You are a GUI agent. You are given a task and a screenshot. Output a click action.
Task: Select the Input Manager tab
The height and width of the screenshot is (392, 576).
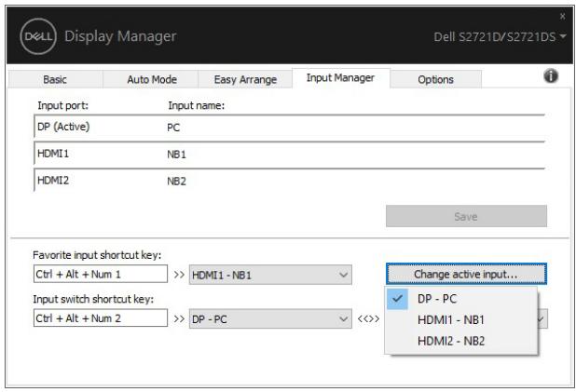pyautogui.click(x=340, y=78)
